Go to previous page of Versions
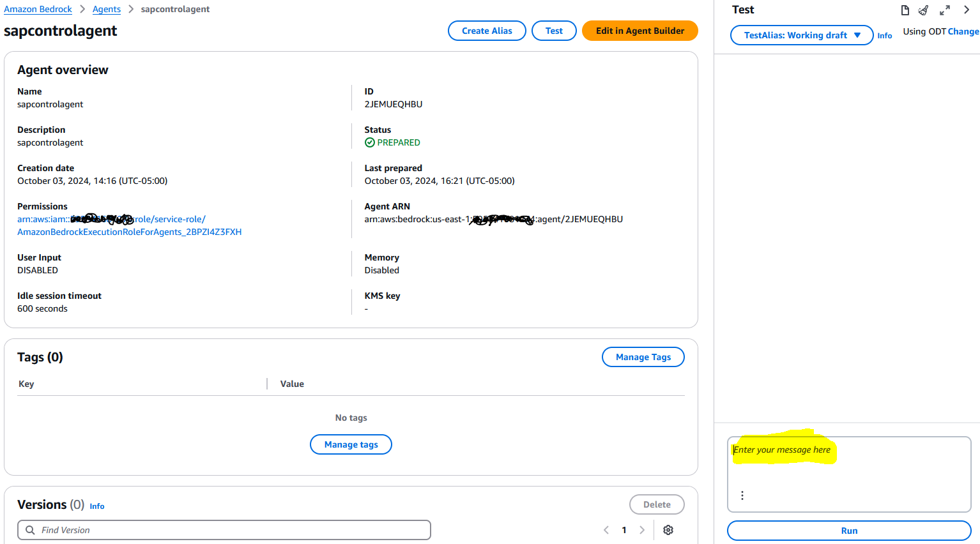Screen dimensions: 980x544 point(606,530)
